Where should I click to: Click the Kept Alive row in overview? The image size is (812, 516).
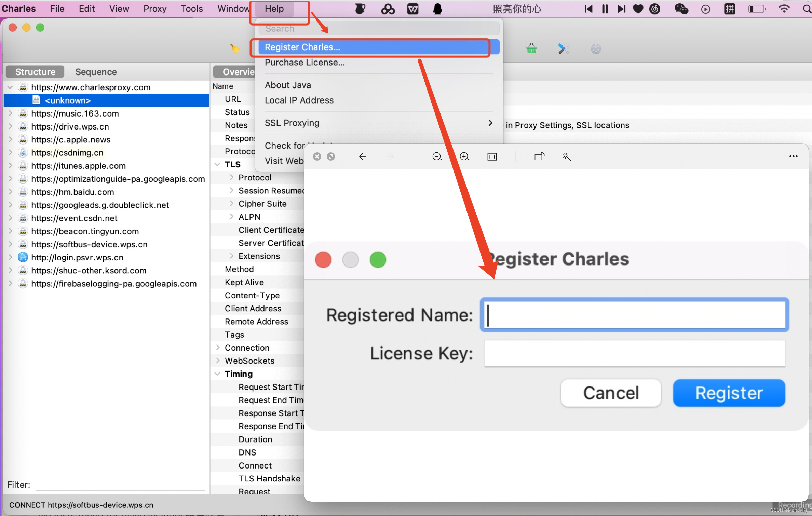(257, 282)
